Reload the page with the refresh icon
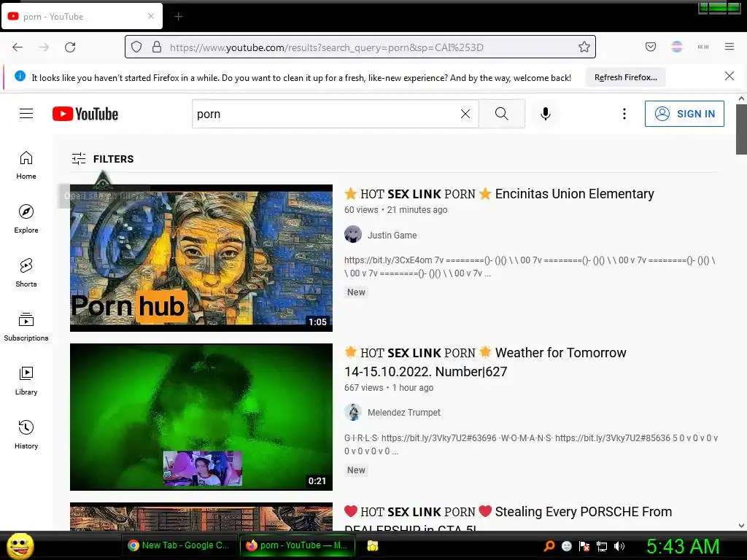Image resolution: width=747 pixels, height=560 pixels. (70, 47)
